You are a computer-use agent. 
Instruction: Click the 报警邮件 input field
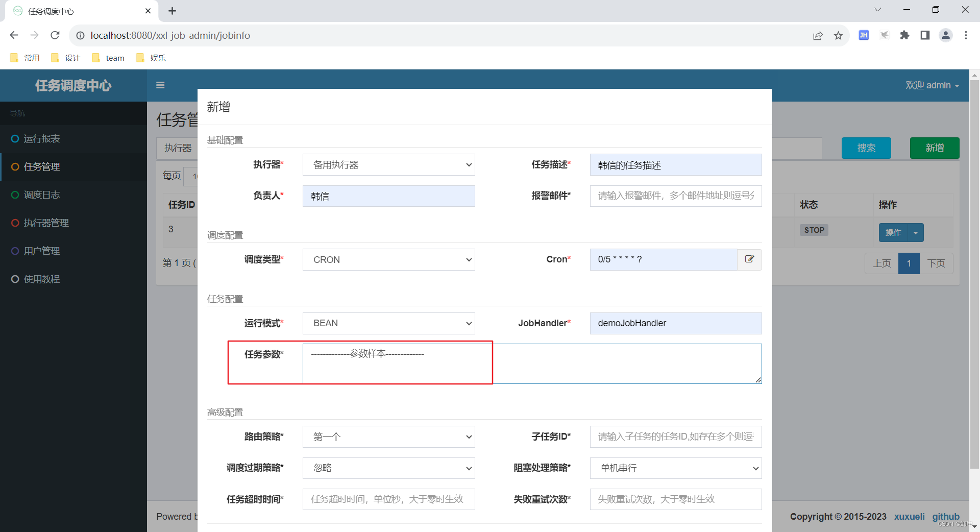[676, 196]
